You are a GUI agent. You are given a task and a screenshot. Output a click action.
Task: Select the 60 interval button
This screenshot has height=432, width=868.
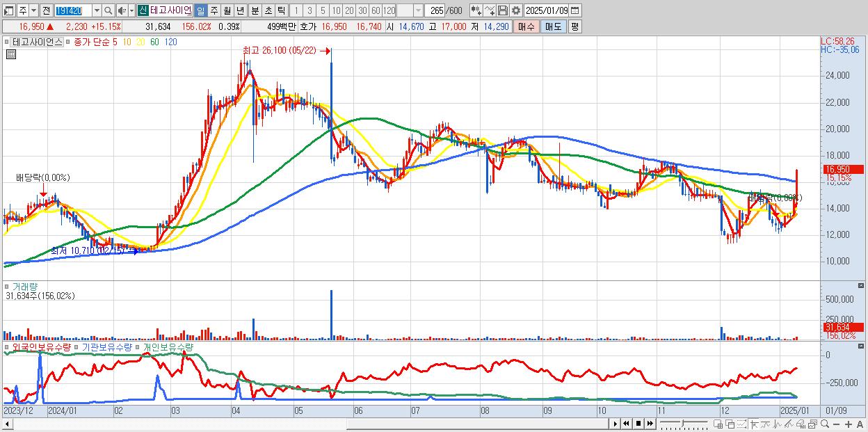point(376,10)
